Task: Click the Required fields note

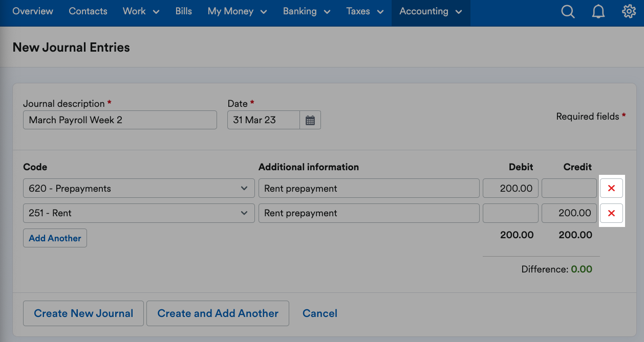Action: pyautogui.click(x=591, y=117)
